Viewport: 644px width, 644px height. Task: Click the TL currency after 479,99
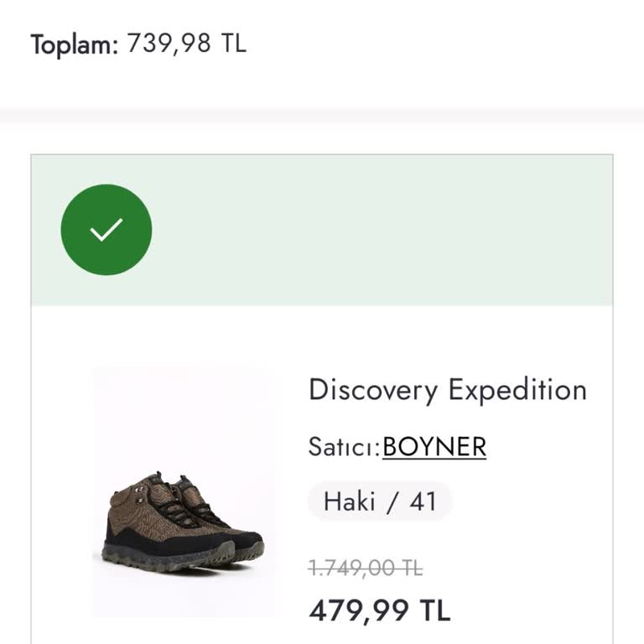pos(434,610)
